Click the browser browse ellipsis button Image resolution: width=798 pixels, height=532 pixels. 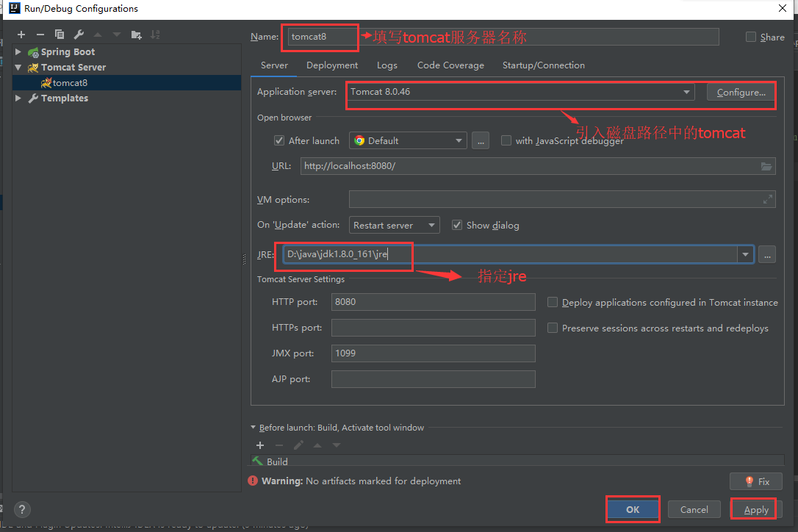[x=481, y=140]
